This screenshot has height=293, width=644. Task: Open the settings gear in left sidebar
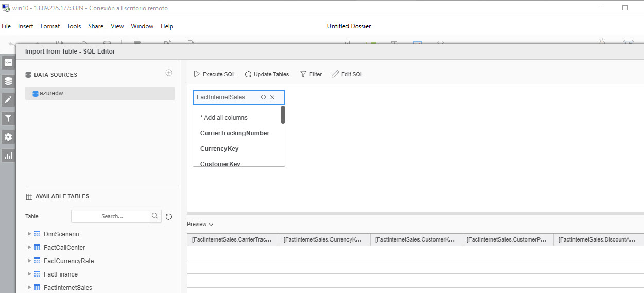tap(8, 137)
